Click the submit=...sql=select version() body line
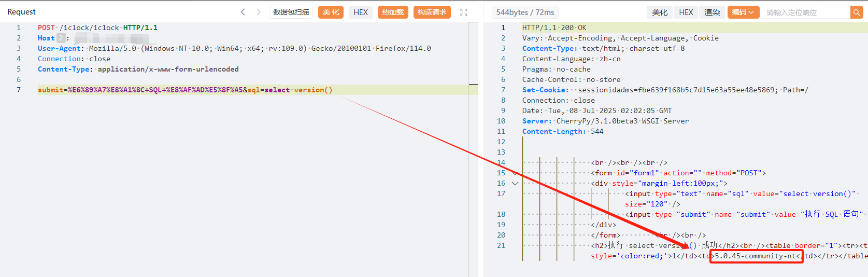868x277 pixels. pos(185,90)
